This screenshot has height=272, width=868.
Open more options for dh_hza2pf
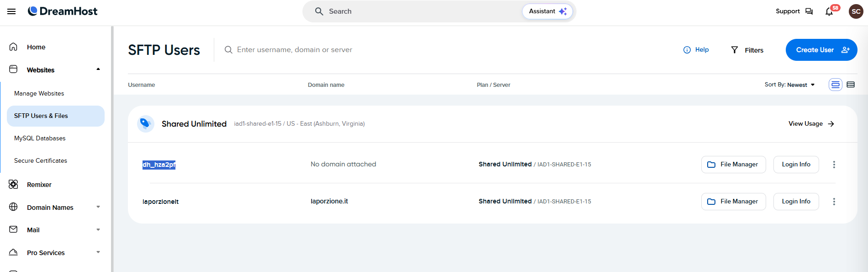(834, 165)
